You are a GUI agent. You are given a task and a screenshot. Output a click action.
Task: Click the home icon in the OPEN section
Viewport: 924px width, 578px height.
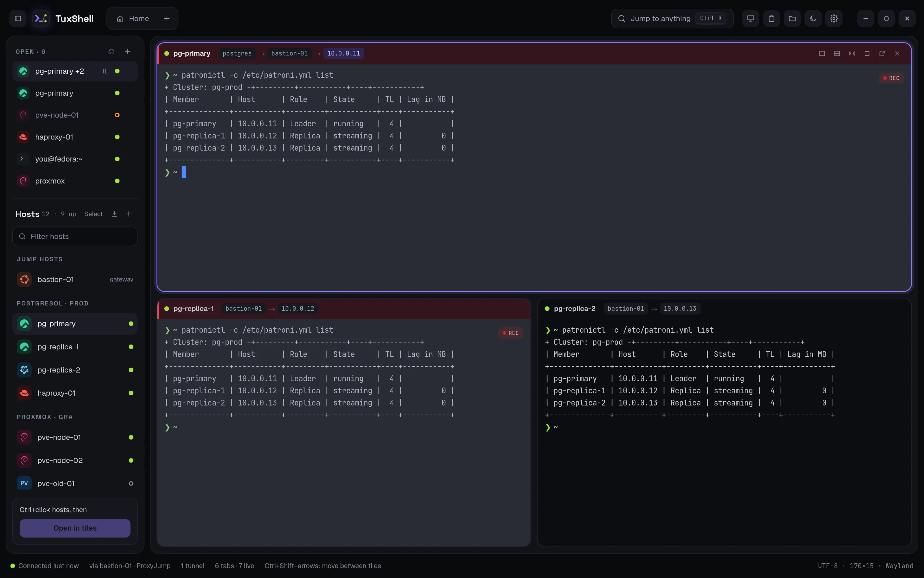(x=111, y=52)
